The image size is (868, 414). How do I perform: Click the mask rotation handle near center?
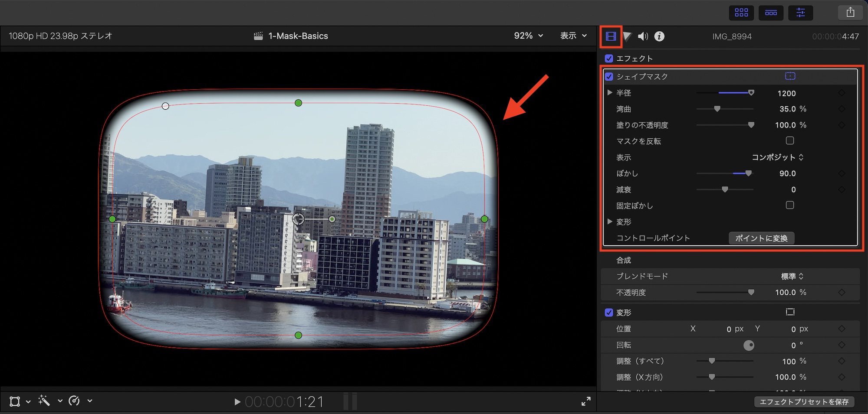click(x=332, y=219)
